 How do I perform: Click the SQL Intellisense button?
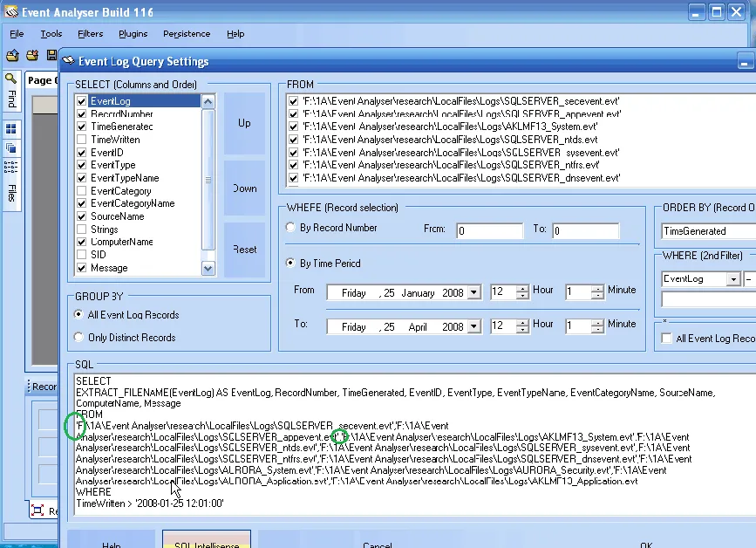(x=207, y=539)
